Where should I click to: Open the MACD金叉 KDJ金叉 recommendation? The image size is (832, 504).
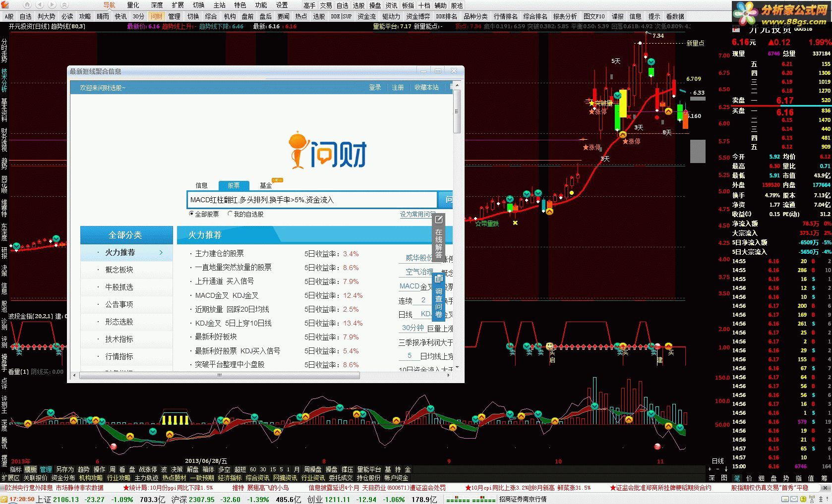[x=227, y=295]
